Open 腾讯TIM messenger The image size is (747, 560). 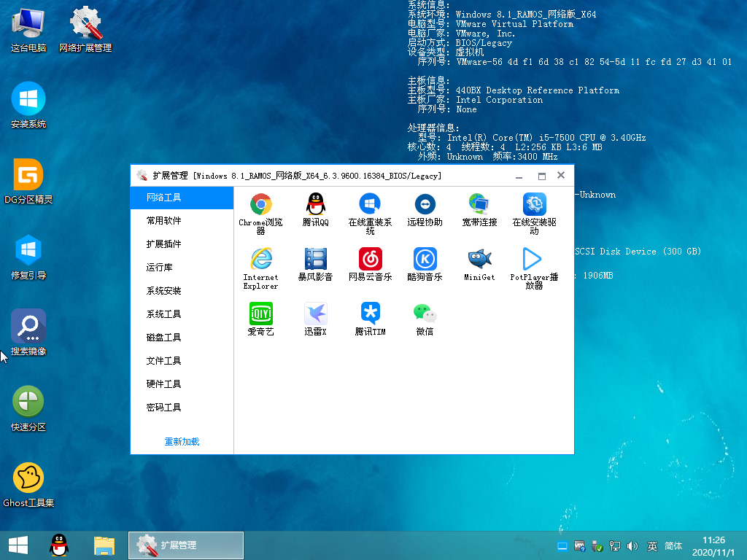tap(370, 319)
